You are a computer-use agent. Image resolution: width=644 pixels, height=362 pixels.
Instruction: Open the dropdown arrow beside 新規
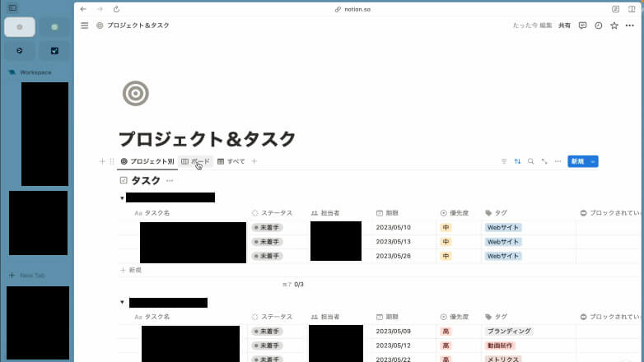tap(593, 161)
